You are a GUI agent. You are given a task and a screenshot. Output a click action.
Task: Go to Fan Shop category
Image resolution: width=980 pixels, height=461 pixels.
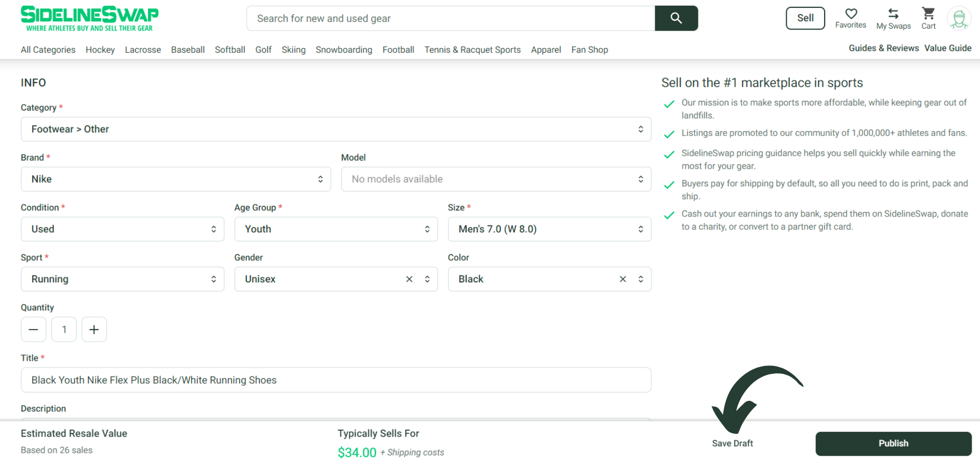(x=589, y=50)
